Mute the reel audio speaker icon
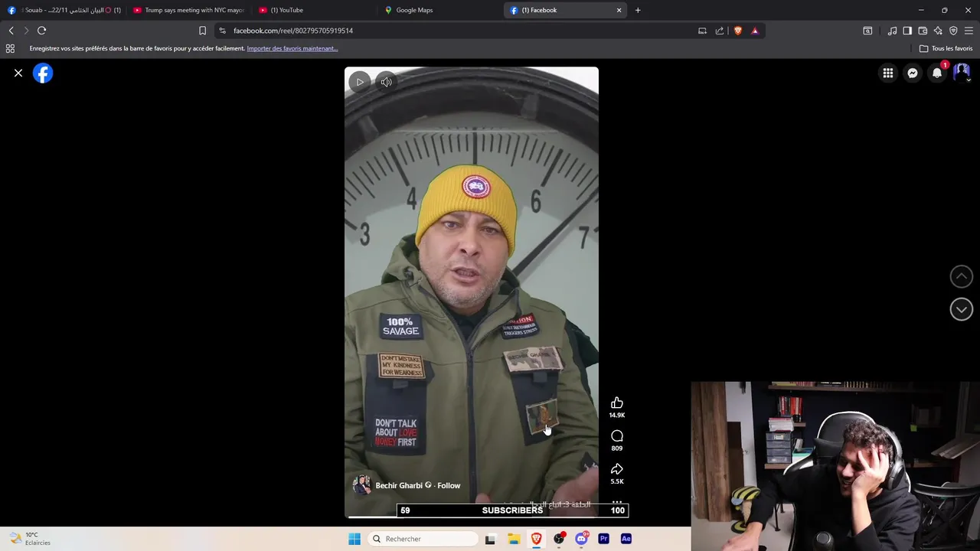980x551 pixels. coord(387,82)
